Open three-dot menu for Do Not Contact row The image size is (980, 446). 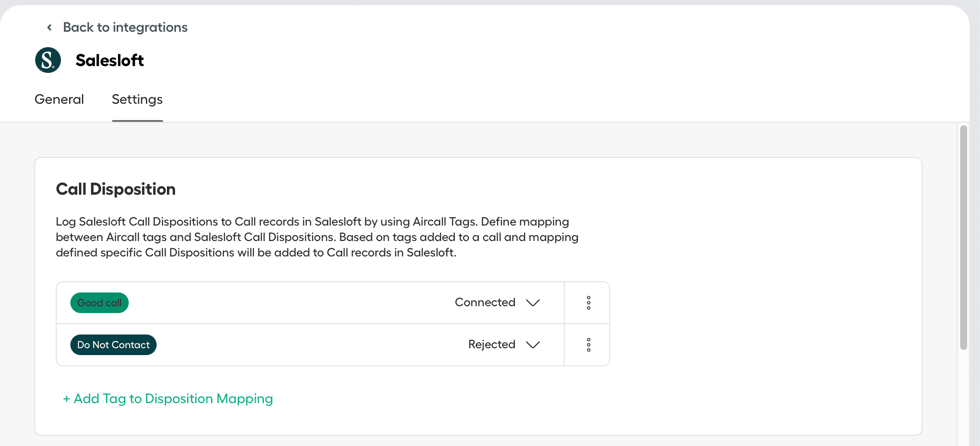pos(588,345)
